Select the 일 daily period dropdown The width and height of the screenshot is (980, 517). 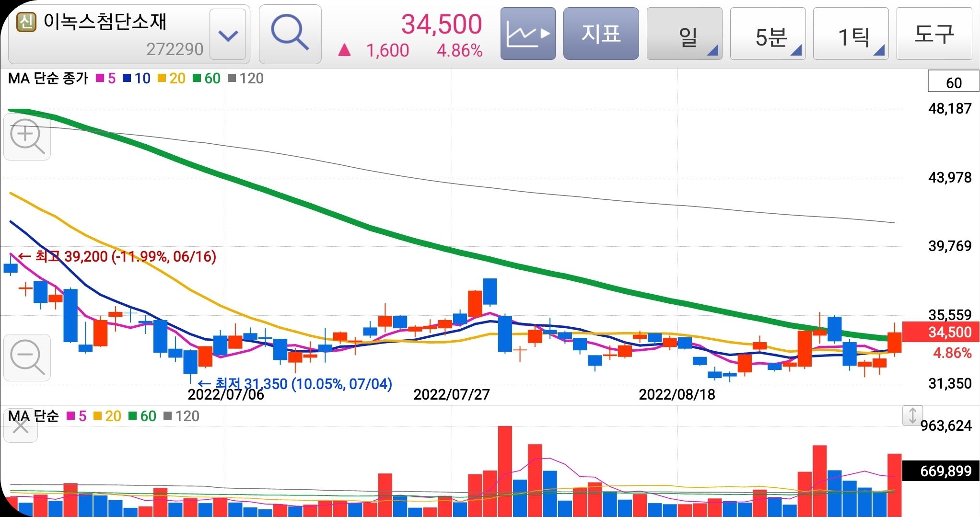tap(684, 34)
